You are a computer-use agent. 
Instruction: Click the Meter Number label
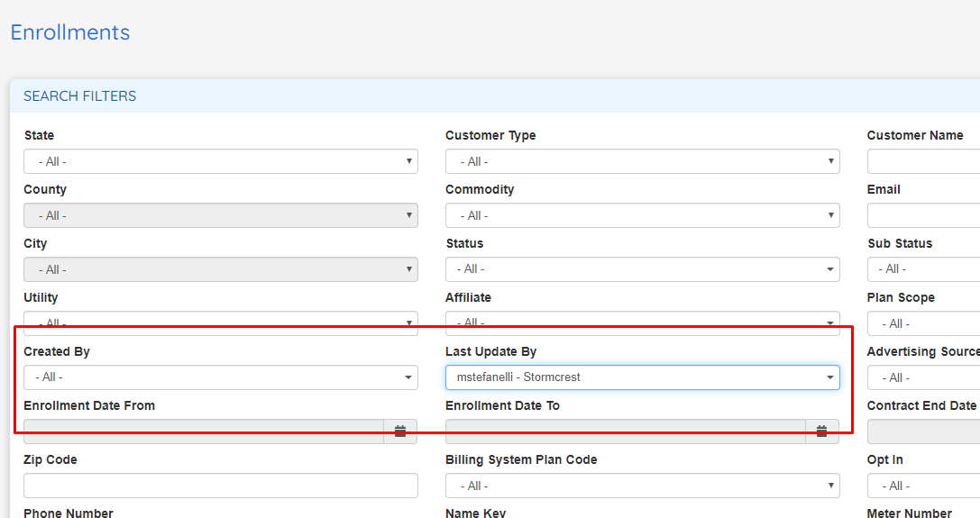click(x=910, y=513)
